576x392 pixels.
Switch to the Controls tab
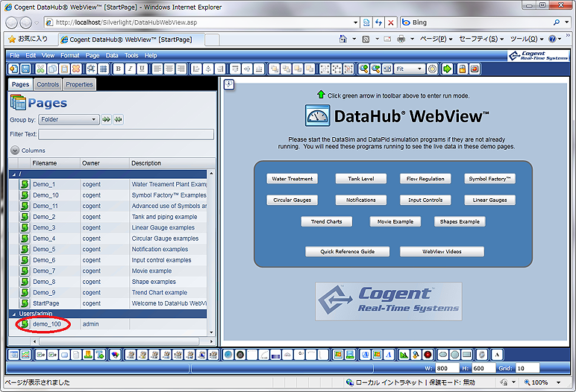(48, 84)
